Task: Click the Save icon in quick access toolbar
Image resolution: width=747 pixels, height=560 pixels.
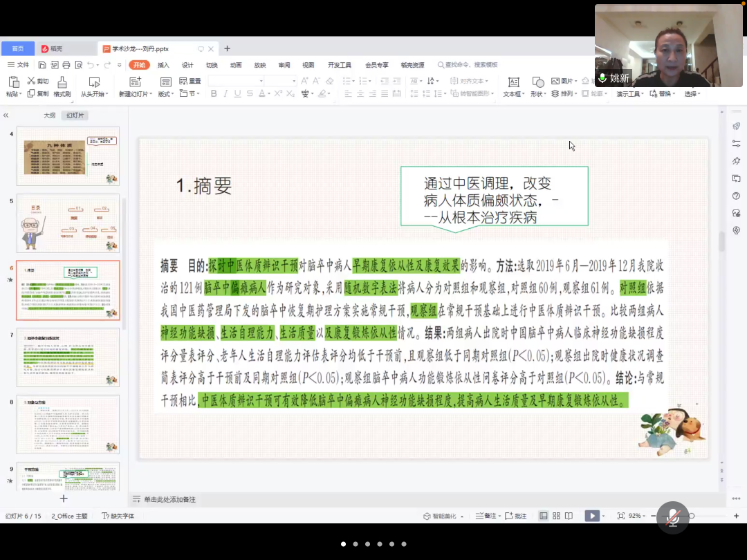Action: coord(42,65)
